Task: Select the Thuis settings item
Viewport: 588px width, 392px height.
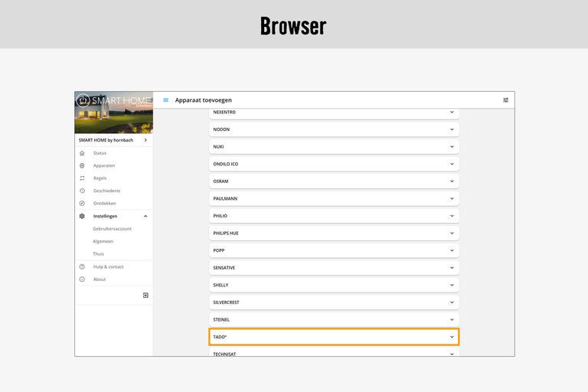Action: 98,254
